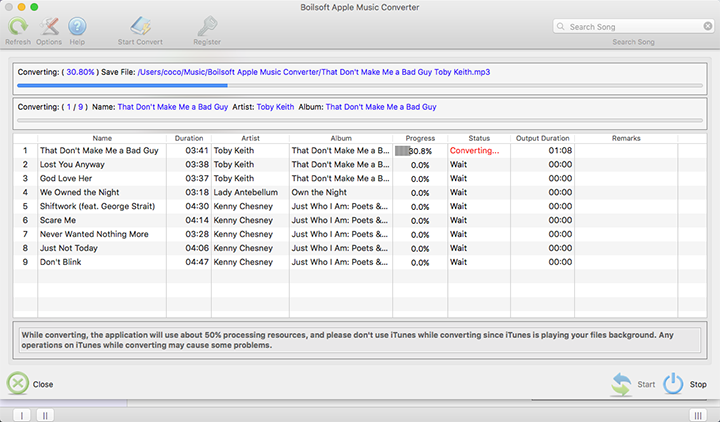The height and width of the screenshot is (422, 720).
Task: Open the Help toolbar icon
Action: [77, 27]
